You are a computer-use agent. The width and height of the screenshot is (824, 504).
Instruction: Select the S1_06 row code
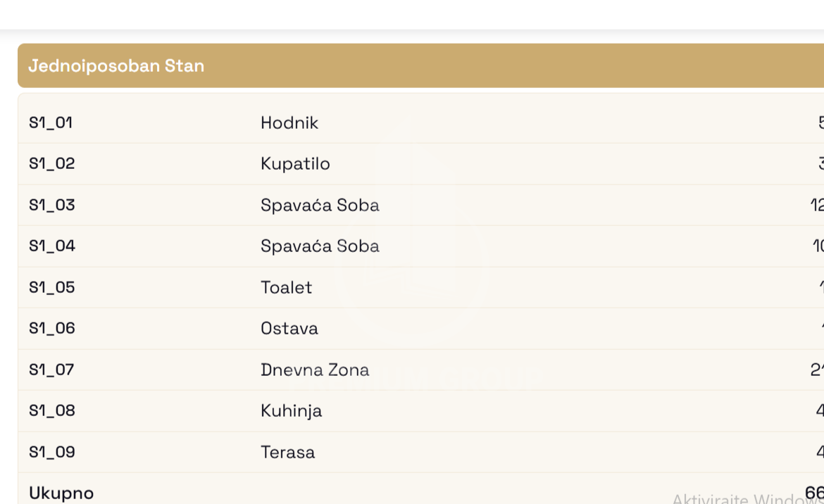[x=52, y=328]
